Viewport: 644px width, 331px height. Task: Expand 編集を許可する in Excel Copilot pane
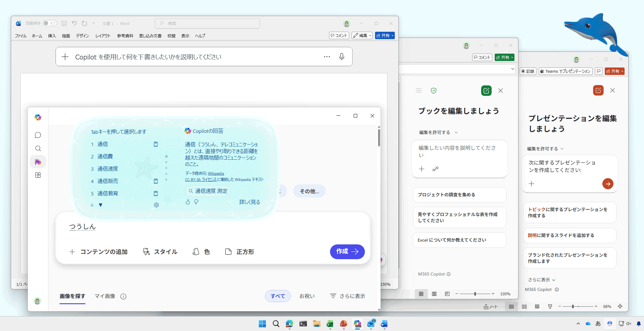click(x=438, y=133)
